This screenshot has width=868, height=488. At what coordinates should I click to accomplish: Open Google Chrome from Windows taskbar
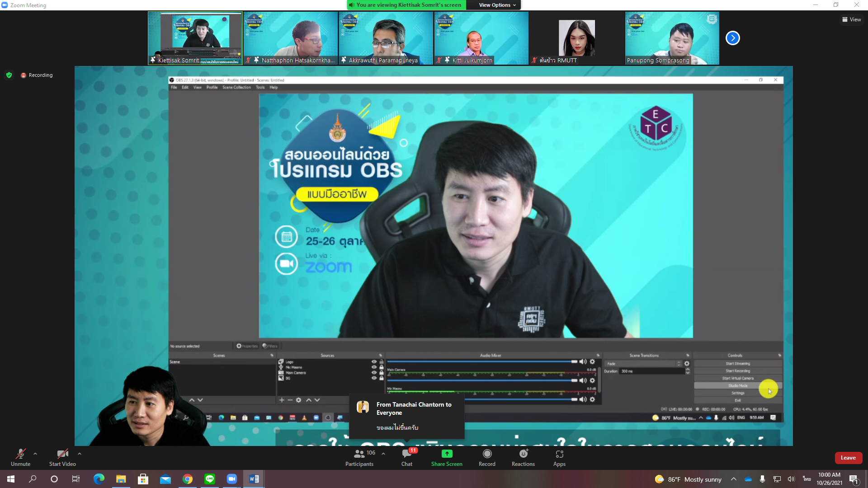pyautogui.click(x=187, y=479)
